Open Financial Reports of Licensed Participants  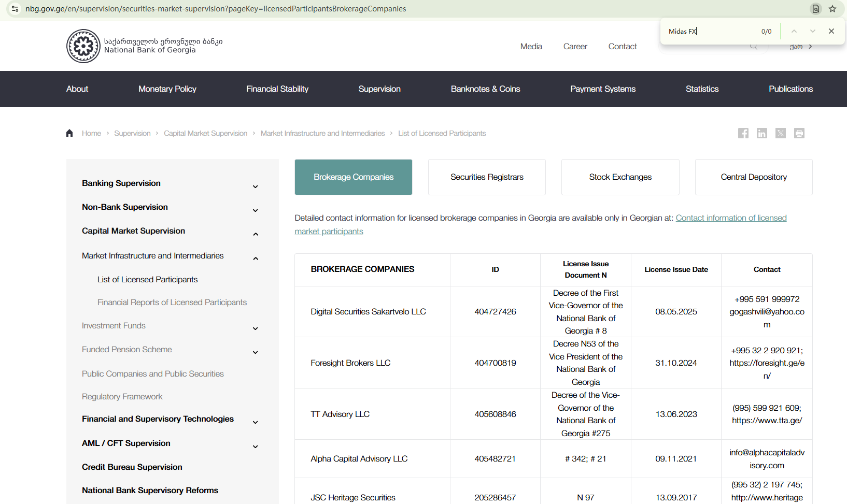[x=172, y=303]
